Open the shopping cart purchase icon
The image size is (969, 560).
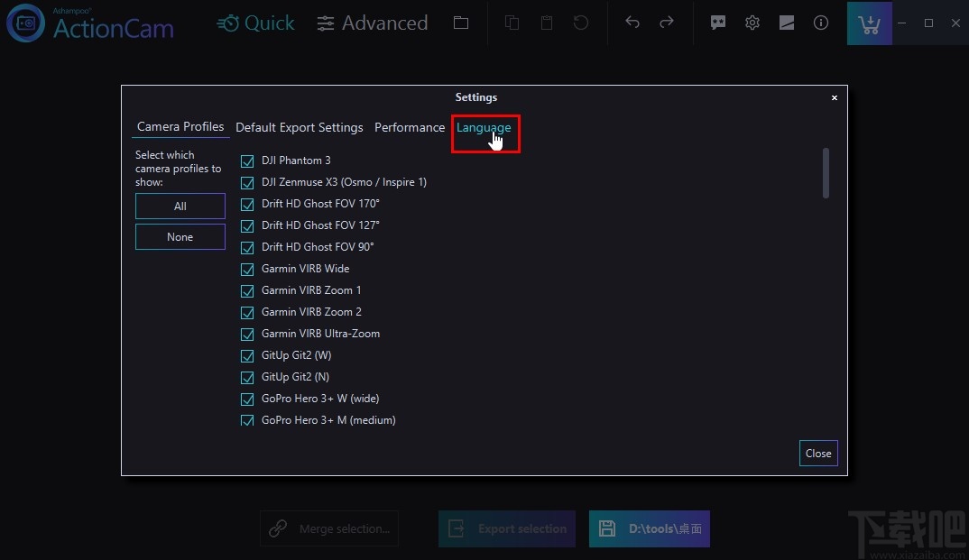[x=870, y=23]
